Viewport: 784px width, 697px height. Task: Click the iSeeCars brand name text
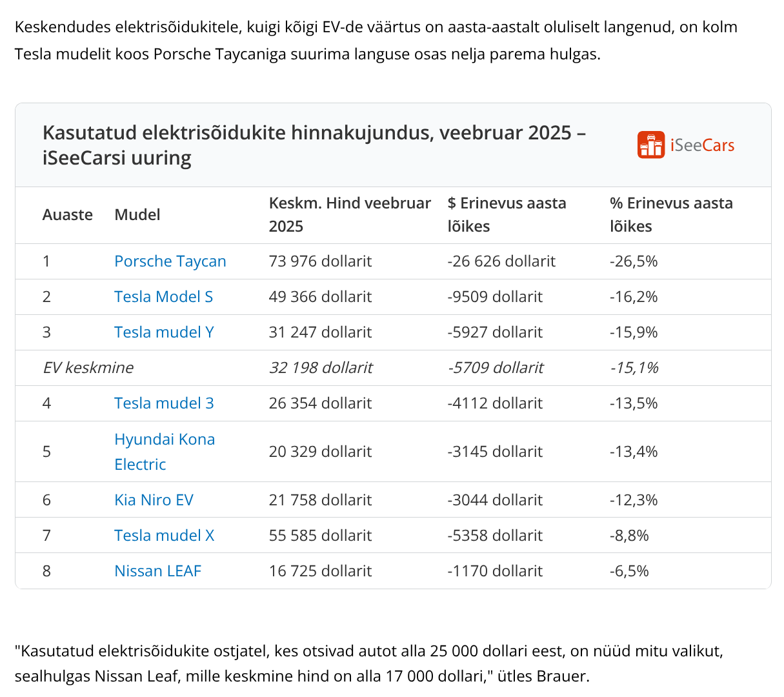coord(702,145)
